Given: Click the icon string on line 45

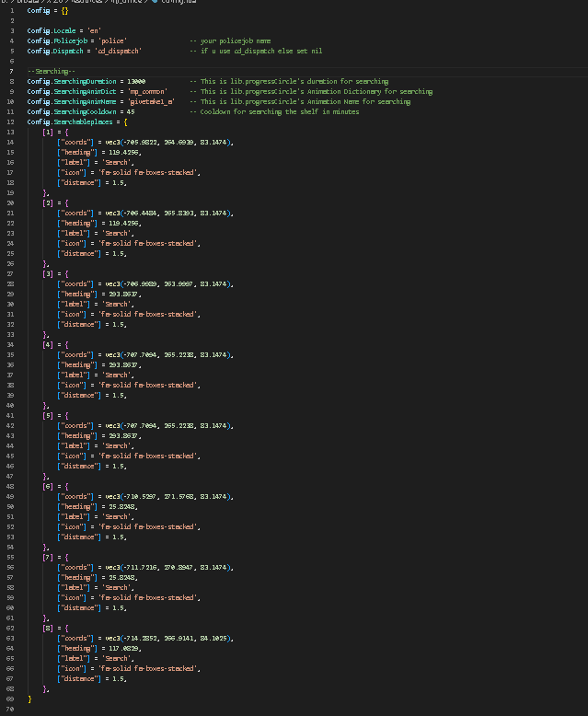Looking at the screenshot, I should [148, 456].
